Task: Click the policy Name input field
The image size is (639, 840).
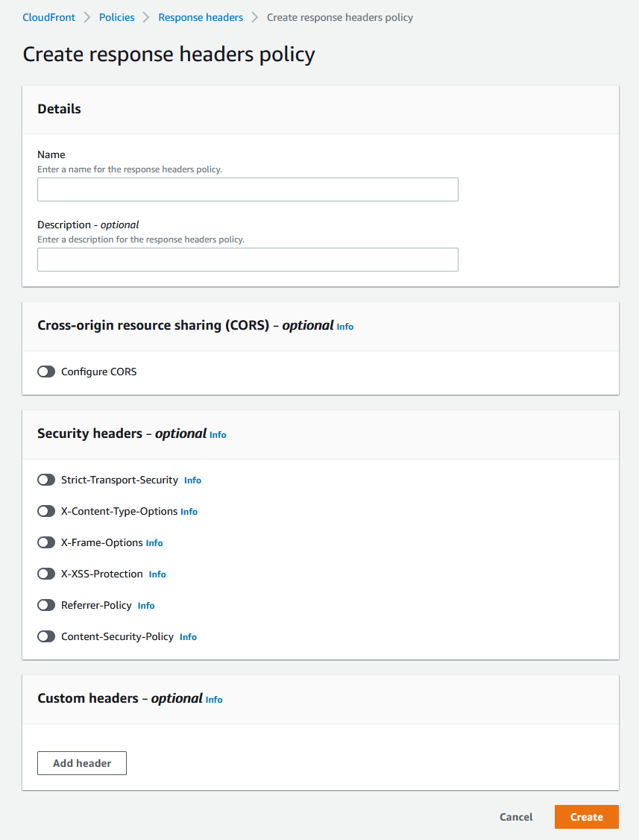Action: click(248, 189)
